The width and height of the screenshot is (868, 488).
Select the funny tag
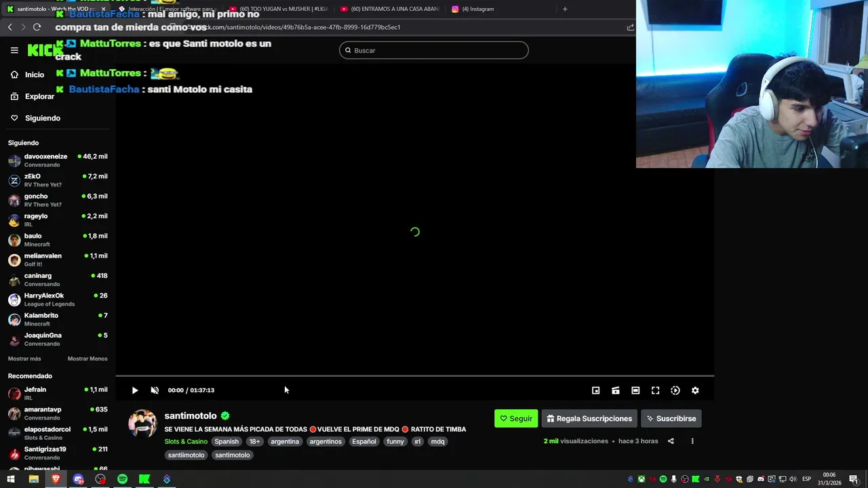tap(395, 441)
